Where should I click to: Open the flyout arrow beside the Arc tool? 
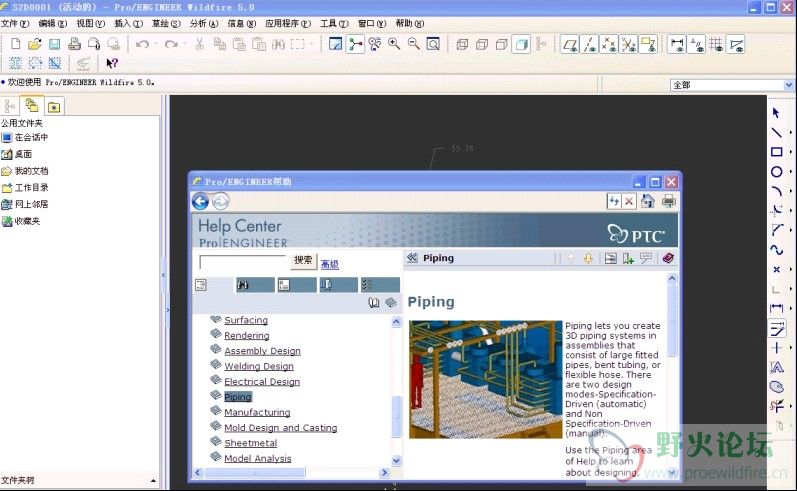[x=790, y=191]
